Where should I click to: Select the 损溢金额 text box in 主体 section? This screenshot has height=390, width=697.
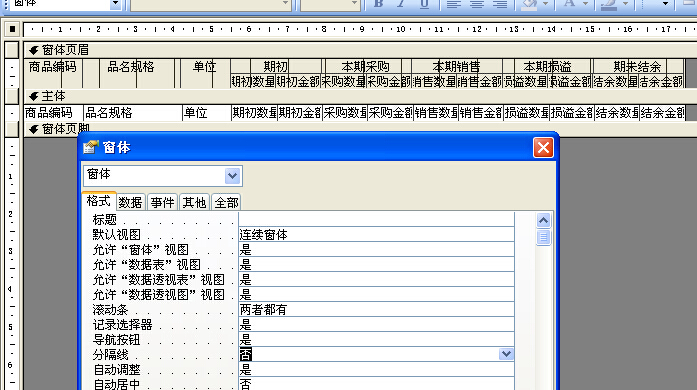572,113
